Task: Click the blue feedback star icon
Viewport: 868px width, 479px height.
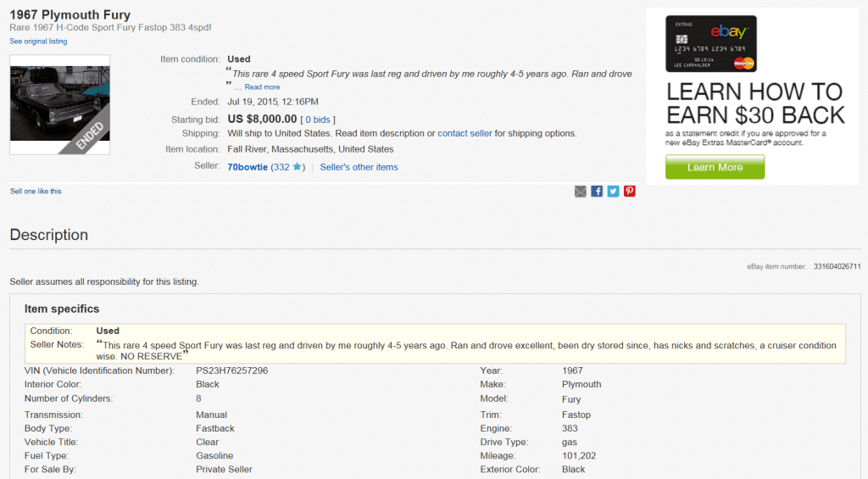Action: pyautogui.click(x=297, y=167)
